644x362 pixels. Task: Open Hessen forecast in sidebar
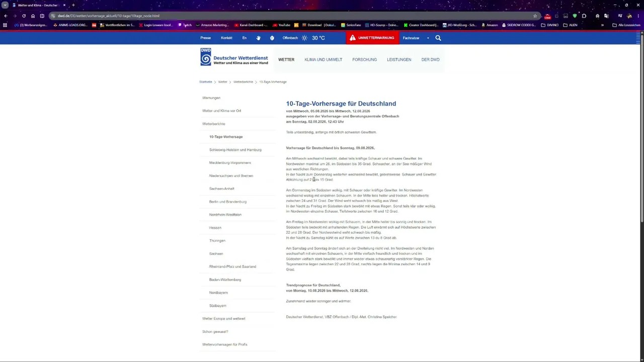[215, 228]
